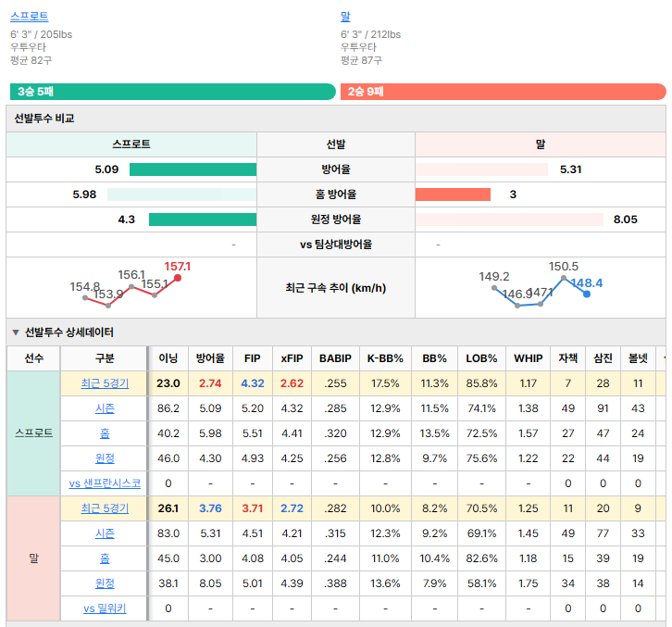Click the FIP column header

click(x=253, y=358)
